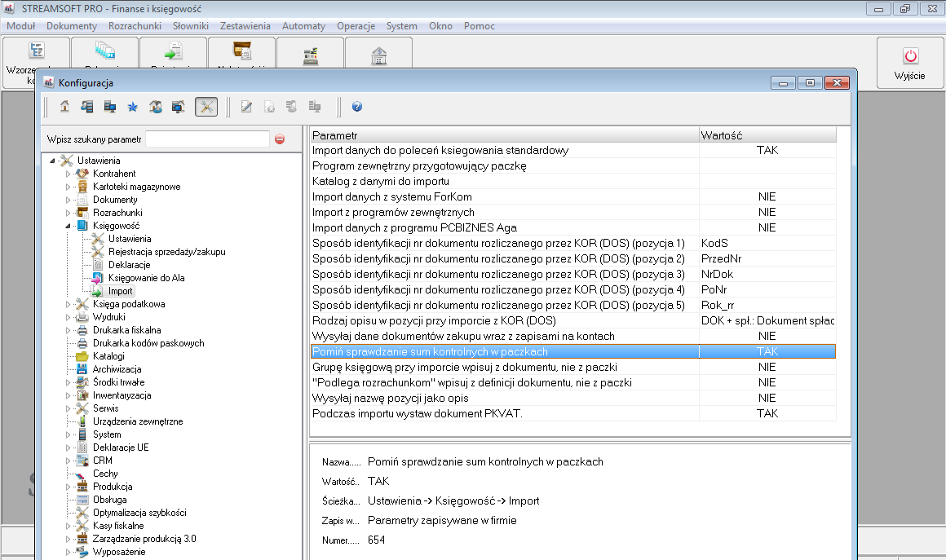Open the cash register toolbar button
The image size is (946, 560).
pos(309,56)
